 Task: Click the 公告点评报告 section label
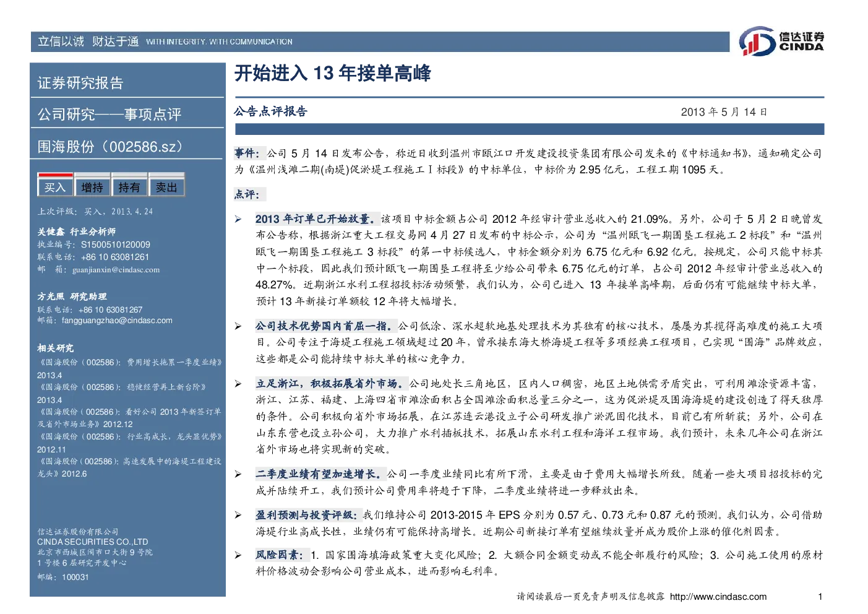(270, 111)
